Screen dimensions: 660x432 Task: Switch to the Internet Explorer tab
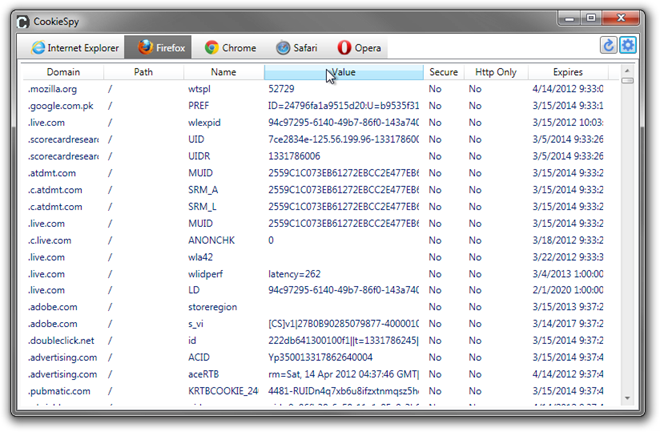(75, 48)
